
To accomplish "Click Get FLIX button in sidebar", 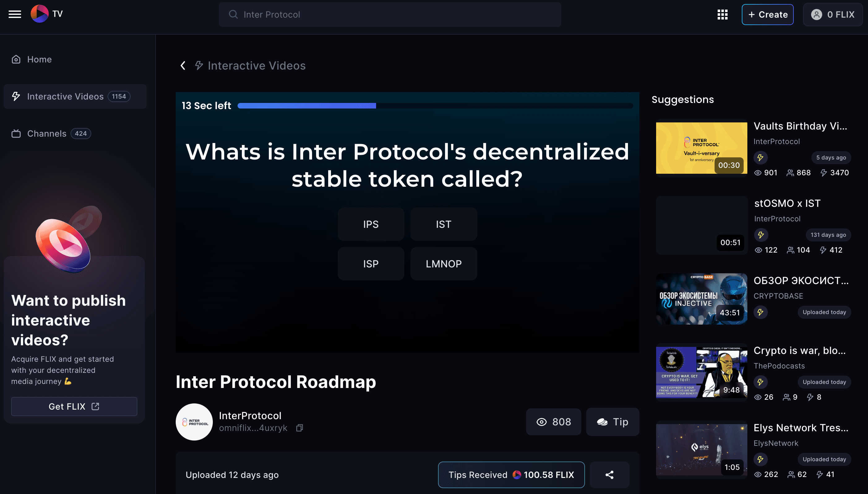I will click(74, 407).
